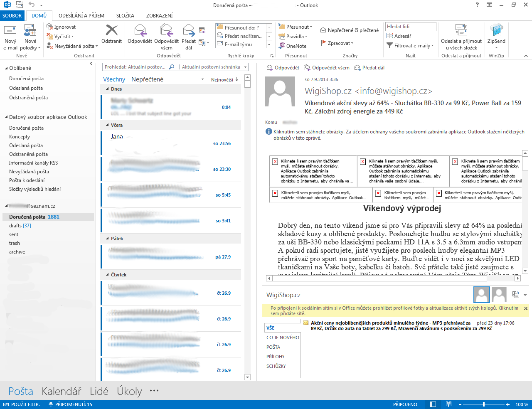Open Kalendář navigation view
Viewport: 532px width, 409px height.
[x=62, y=391]
